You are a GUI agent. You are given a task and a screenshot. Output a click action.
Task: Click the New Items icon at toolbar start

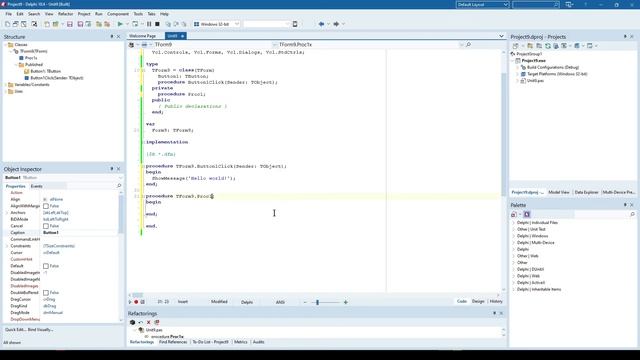pyautogui.click(x=7, y=24)
